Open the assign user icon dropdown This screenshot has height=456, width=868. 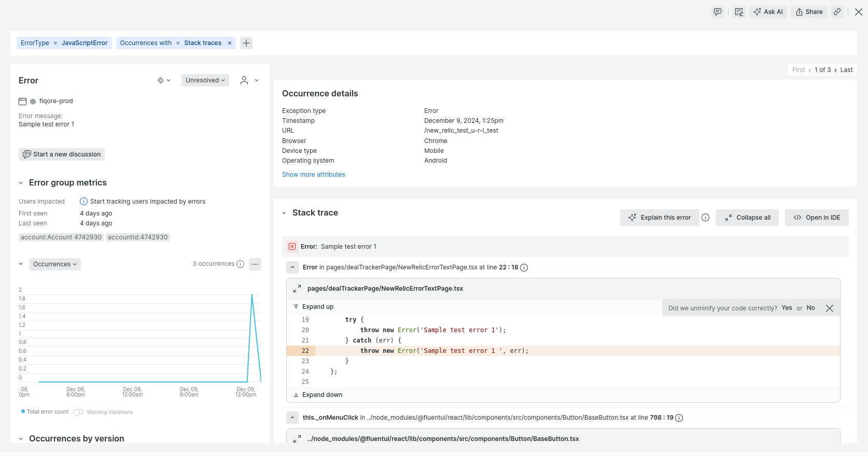click(x=249, y=80)
